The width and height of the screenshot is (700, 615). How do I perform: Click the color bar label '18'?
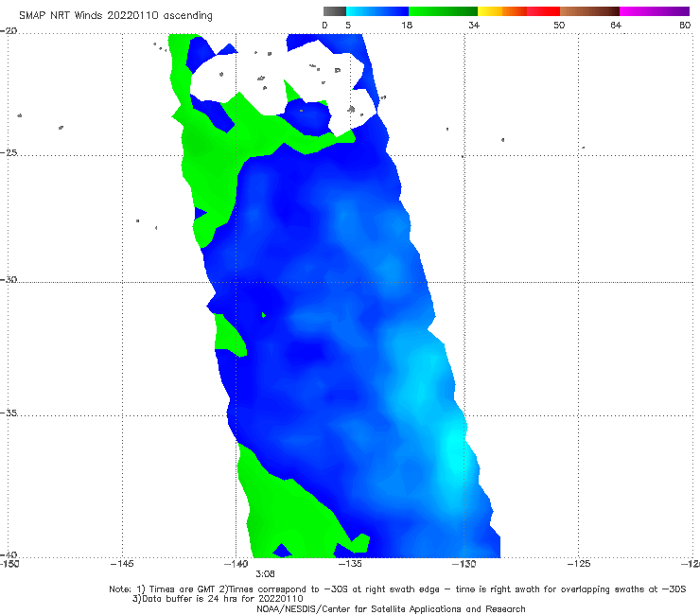[407, 25]
